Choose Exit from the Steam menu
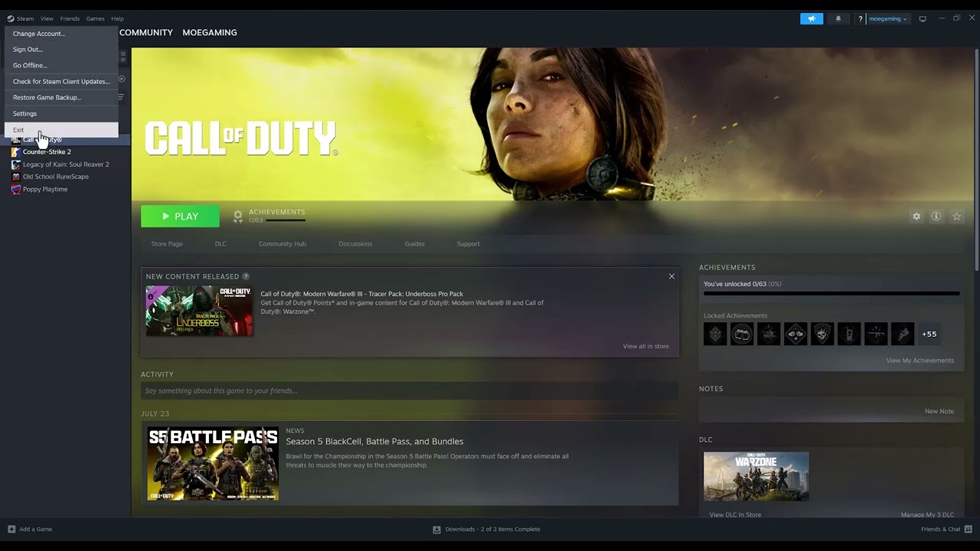Viewport: 980px width, 551px height. (x=61, y=130)
